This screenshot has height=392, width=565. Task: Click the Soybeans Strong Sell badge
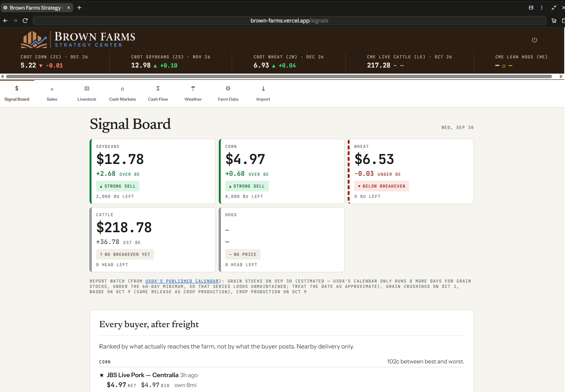click(x=118, y=186)
